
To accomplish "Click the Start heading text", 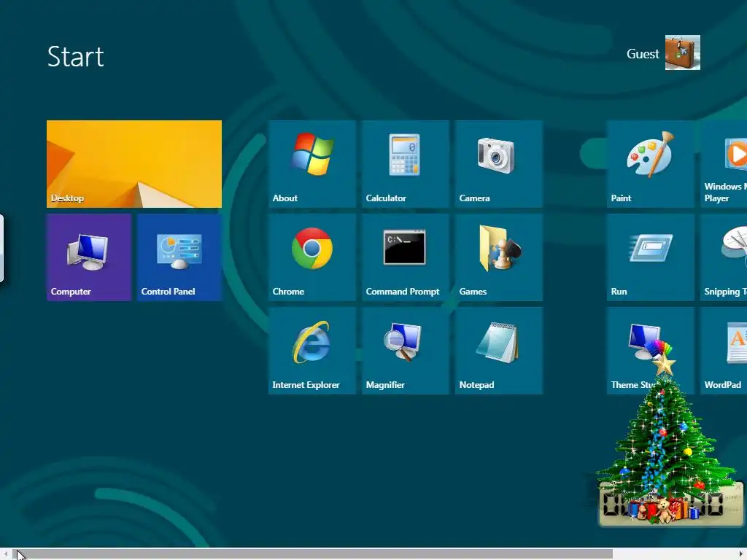I will (75, 57).
